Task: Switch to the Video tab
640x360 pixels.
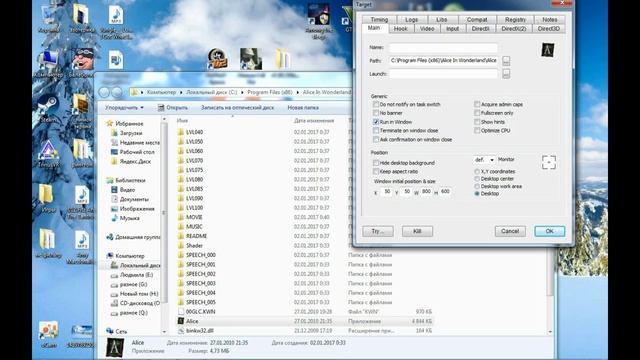Action: click(427, 29)
